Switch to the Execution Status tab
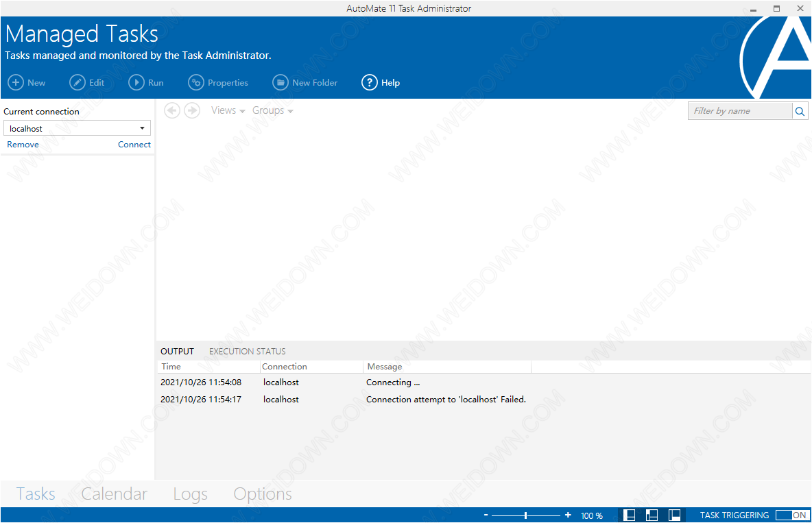Viewport: 812px width, 523px height. point(247,352)
